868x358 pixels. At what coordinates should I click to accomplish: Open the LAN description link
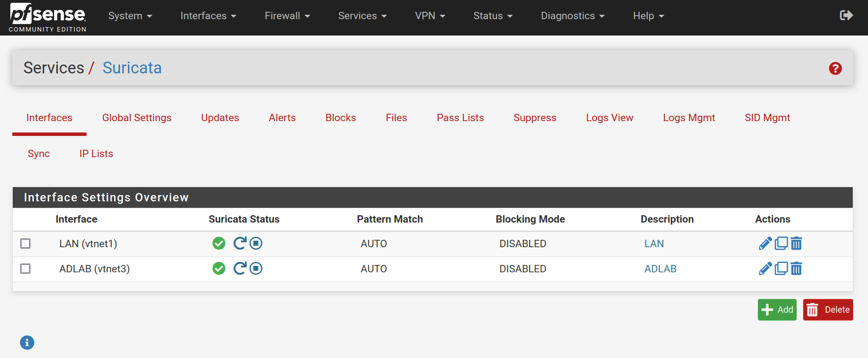(654, 244)
